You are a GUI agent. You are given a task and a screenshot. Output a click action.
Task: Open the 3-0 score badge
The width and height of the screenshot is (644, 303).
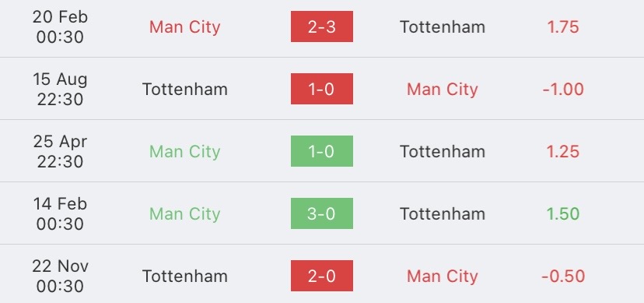click(321, 213)
